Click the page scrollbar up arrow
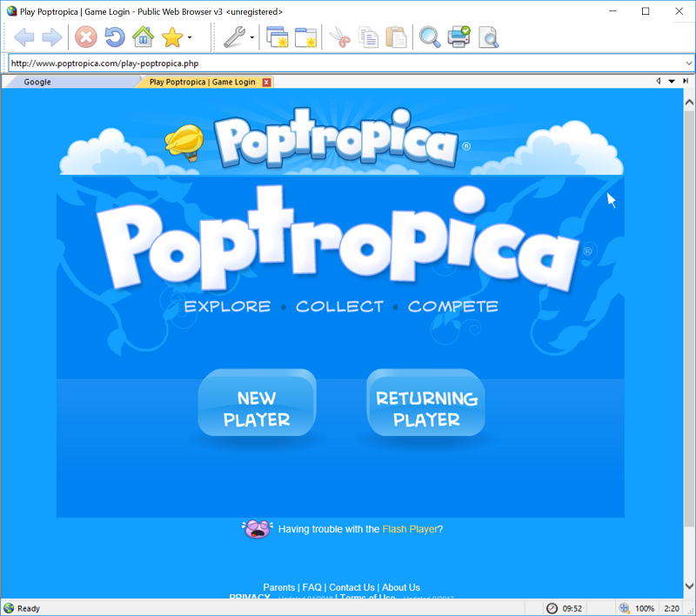Image resolution: width=696 pixels, height=616 pixels. coord(689,103)
